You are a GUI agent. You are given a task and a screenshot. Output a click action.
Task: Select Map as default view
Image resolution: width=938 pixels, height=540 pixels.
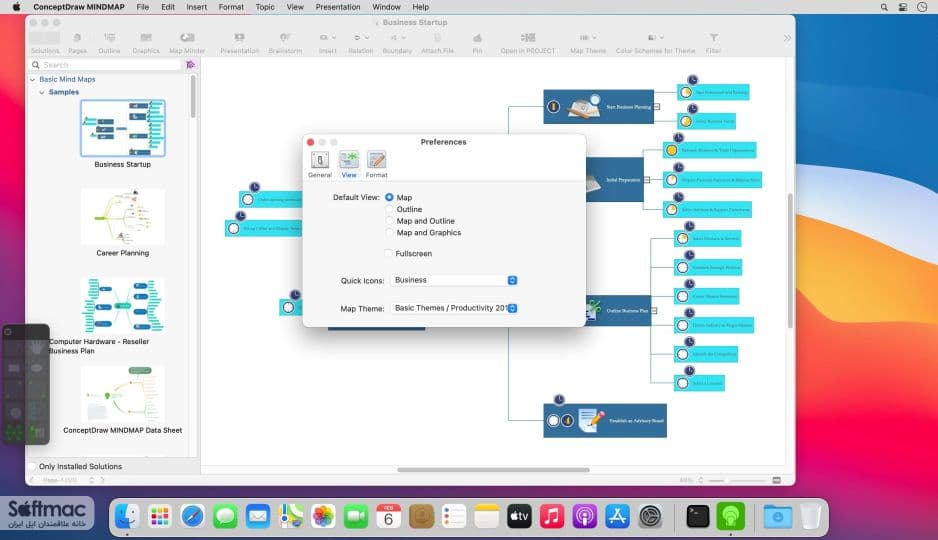[x=389, y=197]
